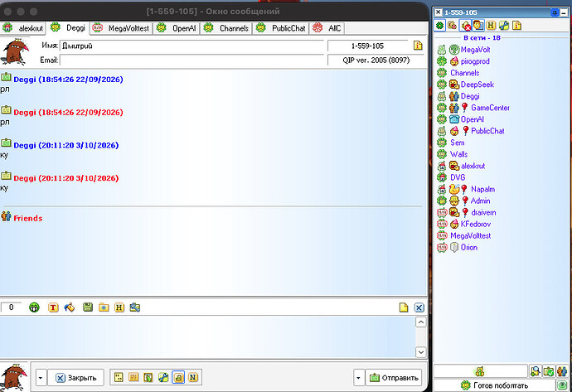The width and height of the screenshot is (572, 392).
Task: Switch to the PublicChat tab
Action: pyautogui.click(x=281, y=28)
